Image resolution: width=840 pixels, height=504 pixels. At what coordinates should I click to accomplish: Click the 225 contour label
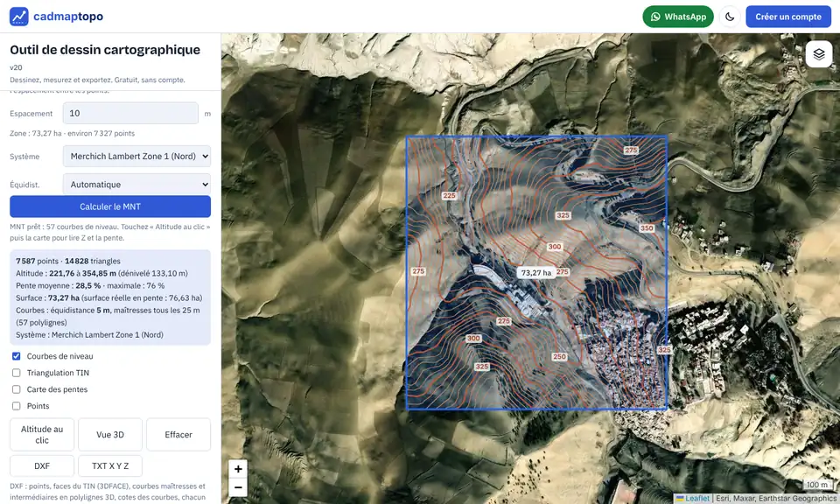[449, 196]
